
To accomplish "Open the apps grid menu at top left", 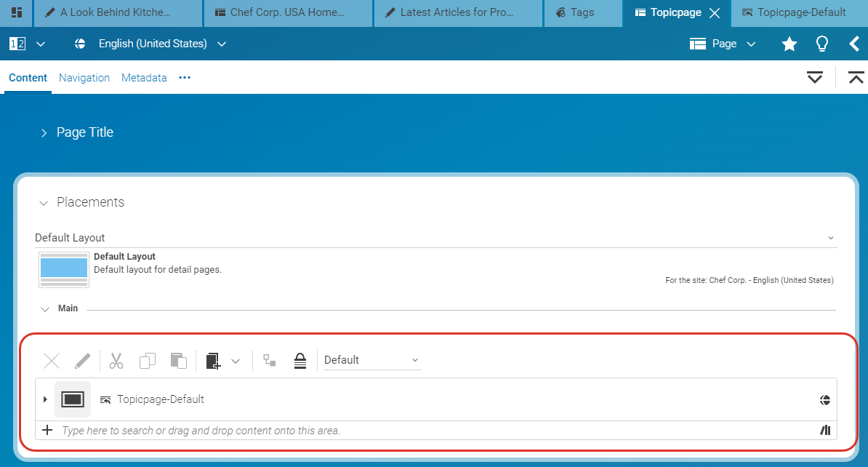I will [16, 12].
